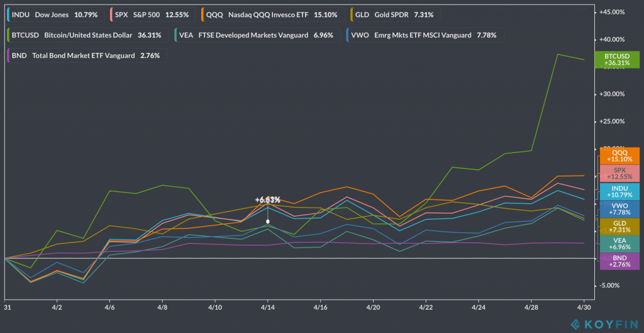Image resolution: width=644 pixels, height=333 pixels.
Task: Click the INDU Dow Jones legend chip
Action: click(55, 14)
